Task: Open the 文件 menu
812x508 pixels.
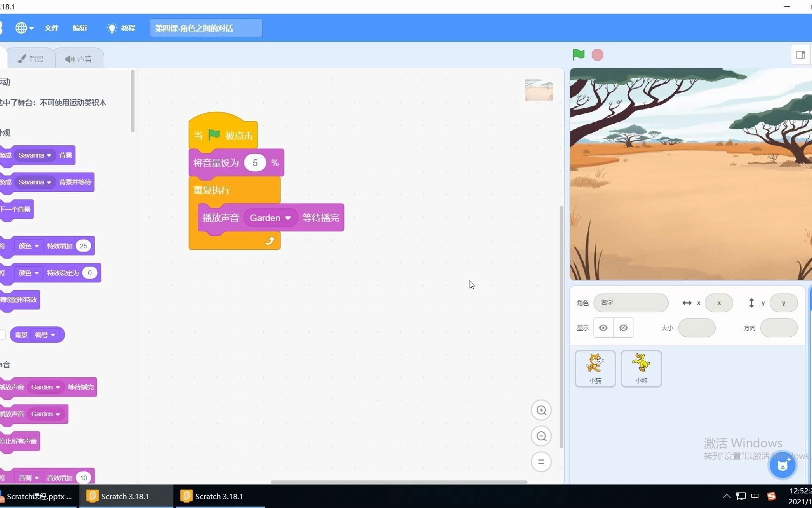Action: click(x=51, y=28)
